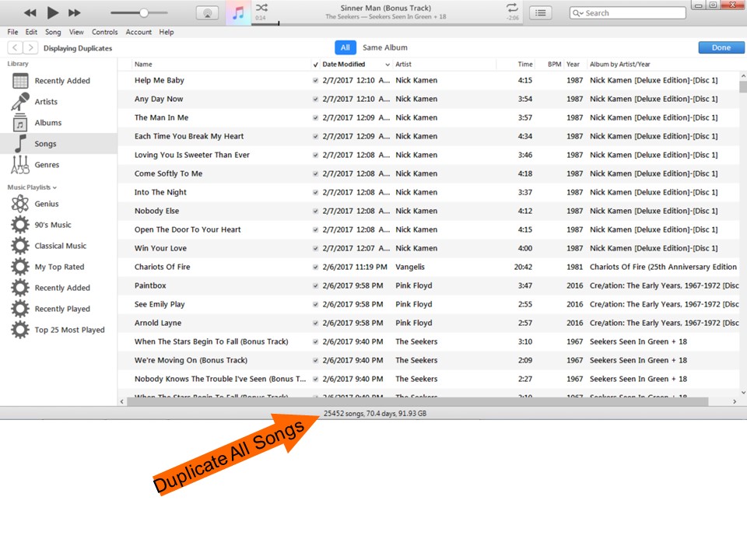
Task: Open the Controls menu
Action: click(105, 32)
